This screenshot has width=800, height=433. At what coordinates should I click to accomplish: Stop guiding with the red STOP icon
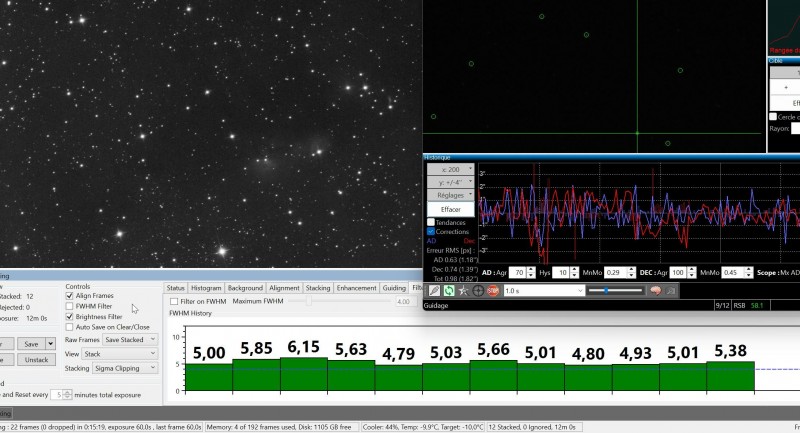click(x=493, y=291)
